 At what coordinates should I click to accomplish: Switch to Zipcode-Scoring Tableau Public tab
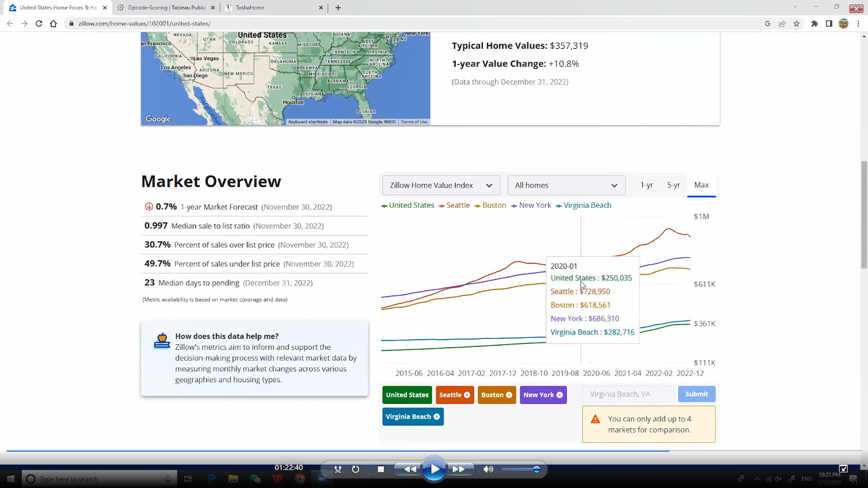click(x=167, y=8)
